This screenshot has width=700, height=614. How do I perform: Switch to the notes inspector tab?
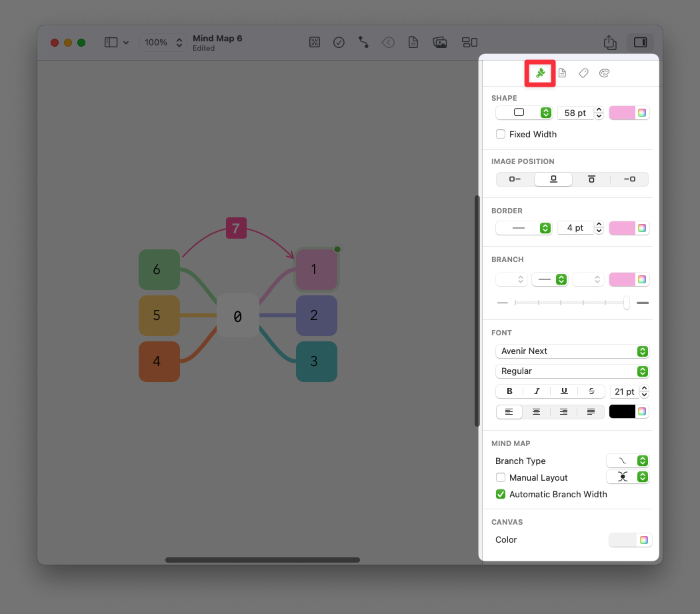tap(562, 73)
